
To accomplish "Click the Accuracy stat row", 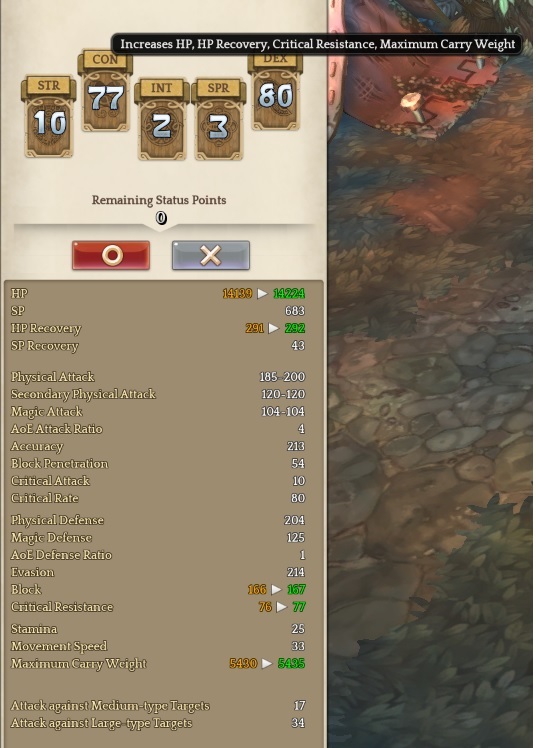I will (158, 446).
